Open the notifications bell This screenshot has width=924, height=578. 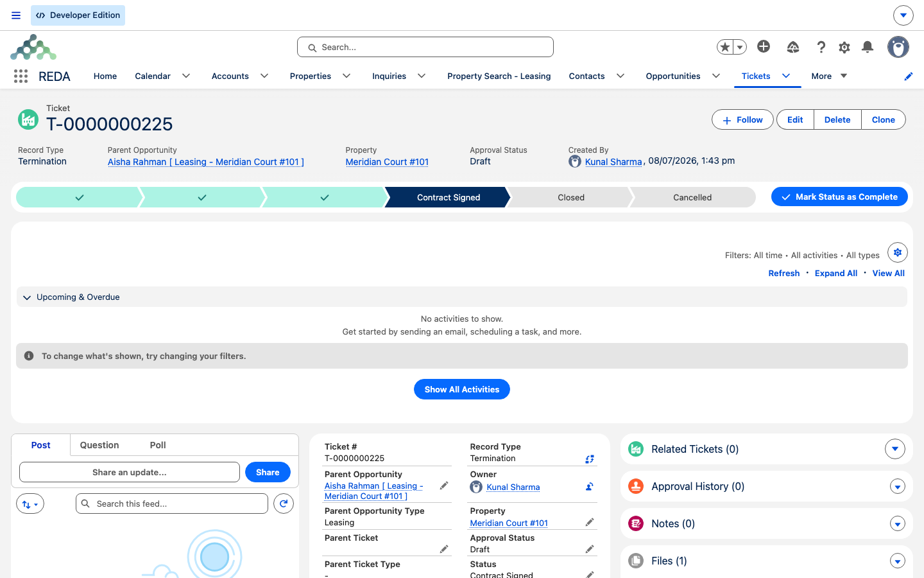868,47
